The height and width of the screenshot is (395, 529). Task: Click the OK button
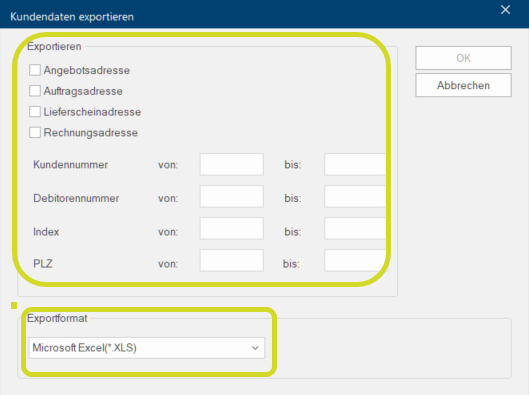[x=463, y=58]
